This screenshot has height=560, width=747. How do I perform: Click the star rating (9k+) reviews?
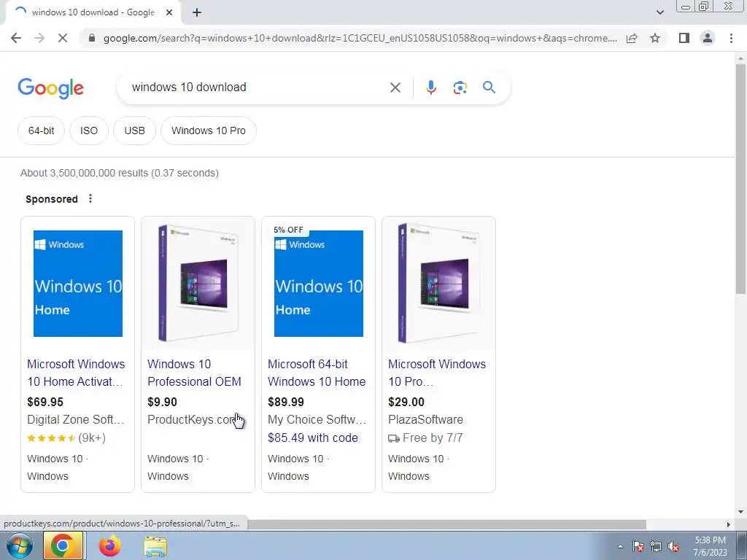[66, 437]
